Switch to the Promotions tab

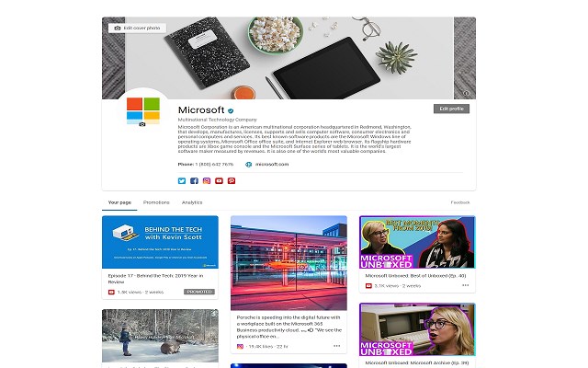pos(156,202)
